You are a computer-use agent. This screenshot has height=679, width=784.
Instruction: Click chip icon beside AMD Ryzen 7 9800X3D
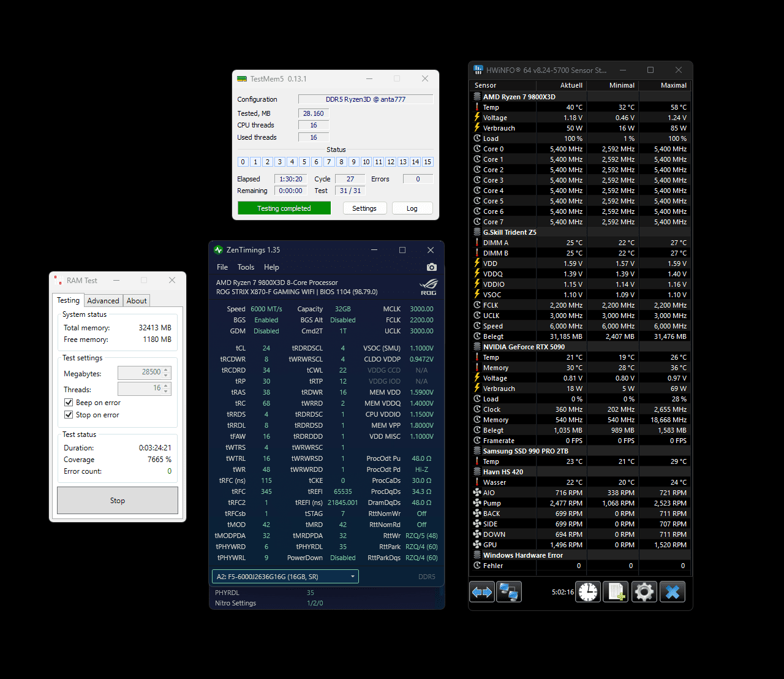click(x=477, y=96)
